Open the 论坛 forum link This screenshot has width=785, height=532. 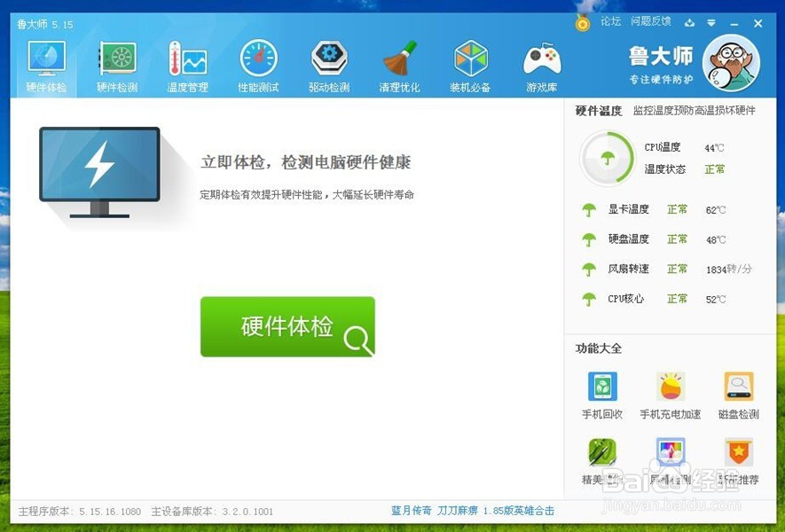point(611,21)
